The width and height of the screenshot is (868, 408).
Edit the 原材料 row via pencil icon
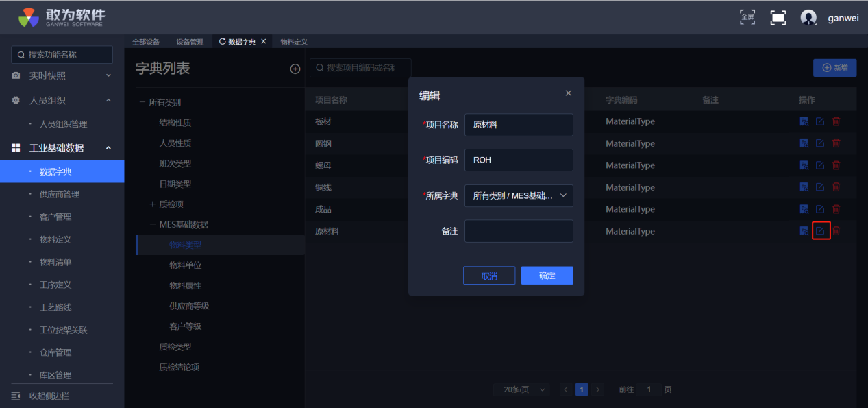pos(820,231)
